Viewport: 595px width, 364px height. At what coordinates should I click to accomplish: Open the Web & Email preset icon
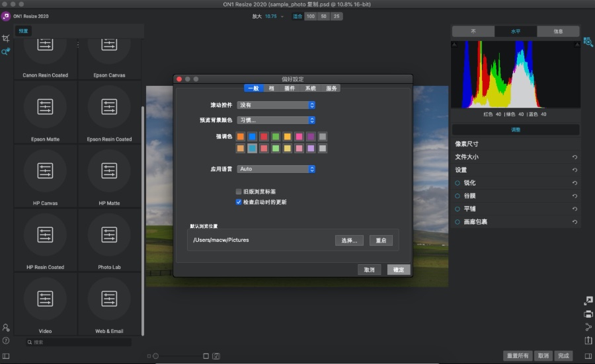109,299
